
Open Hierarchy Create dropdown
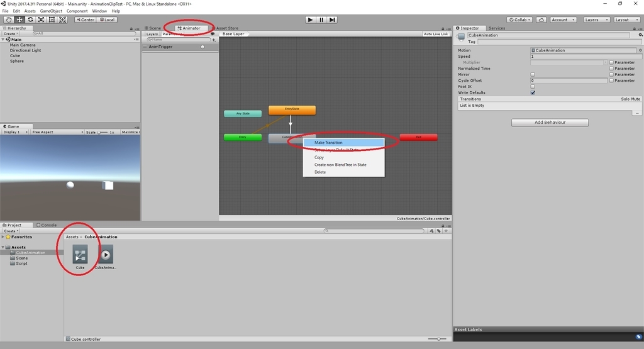pos(11,34)
